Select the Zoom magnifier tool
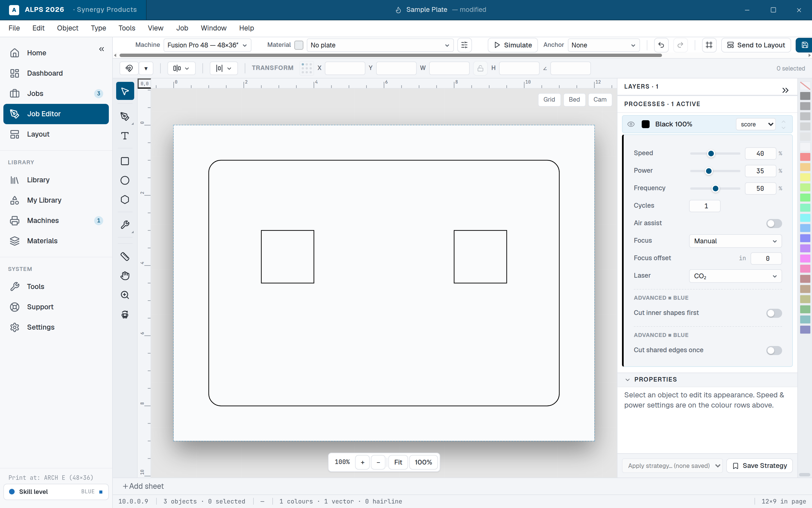The width and height of the screenshot is (812, 508). [x=125, y=295]
